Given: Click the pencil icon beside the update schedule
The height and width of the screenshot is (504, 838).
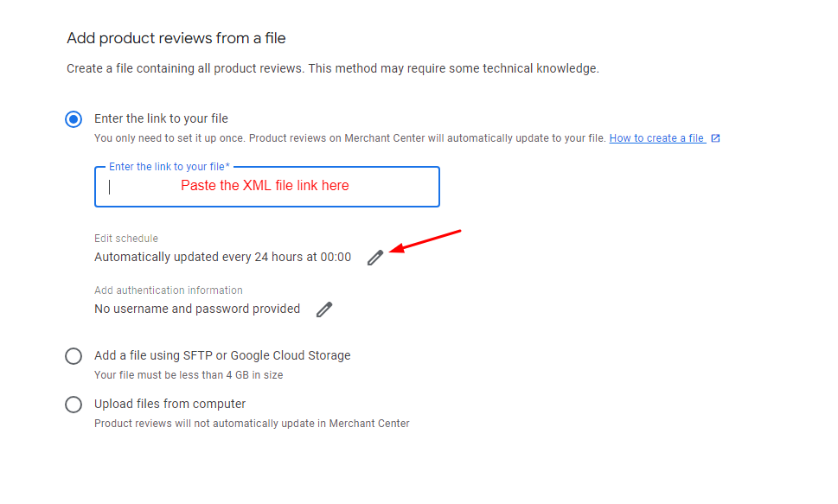Looking at the screenshot, I should coord(375,258).
